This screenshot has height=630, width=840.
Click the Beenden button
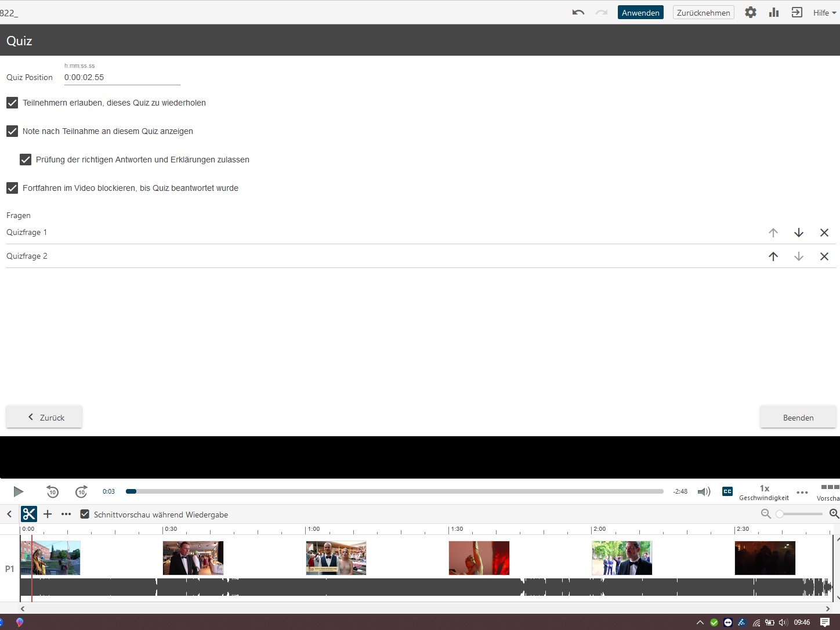click(x=798, y=418)
